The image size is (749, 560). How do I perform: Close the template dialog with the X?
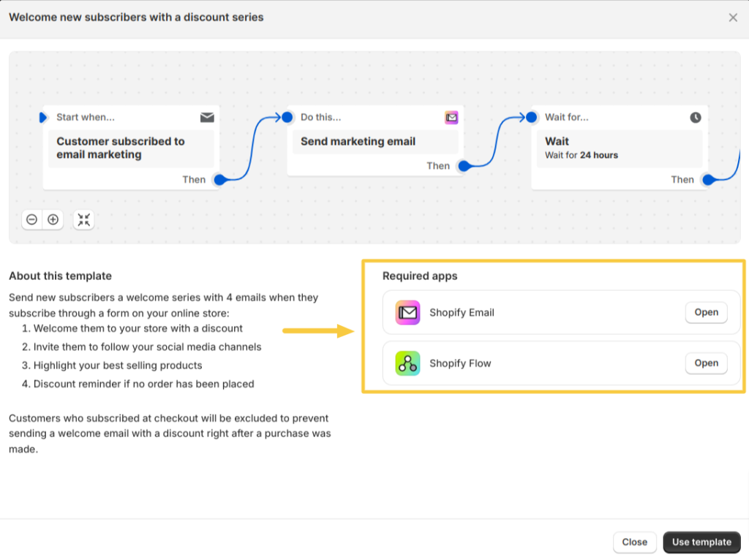(733, 18)
